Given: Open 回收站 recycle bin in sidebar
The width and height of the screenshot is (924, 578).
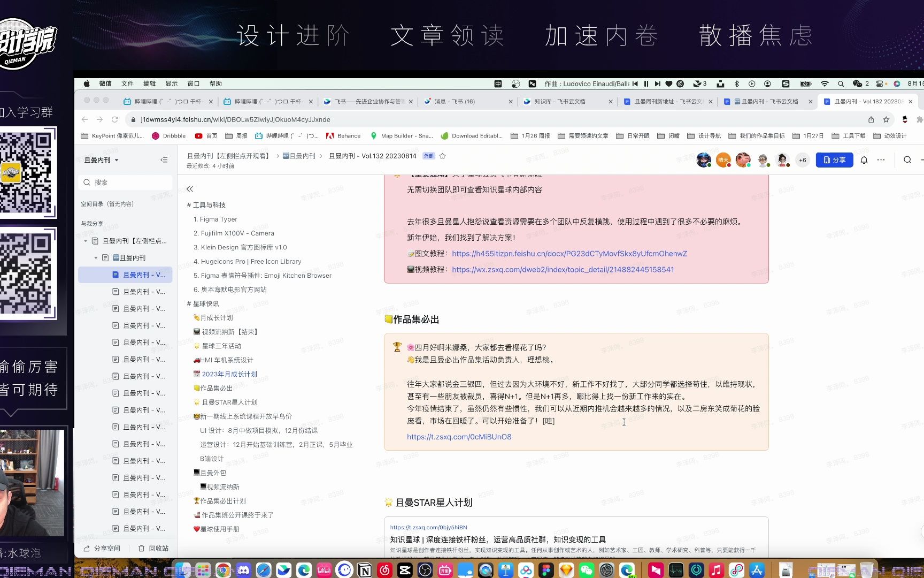Looking at the screenshot, I should (153, 548).
